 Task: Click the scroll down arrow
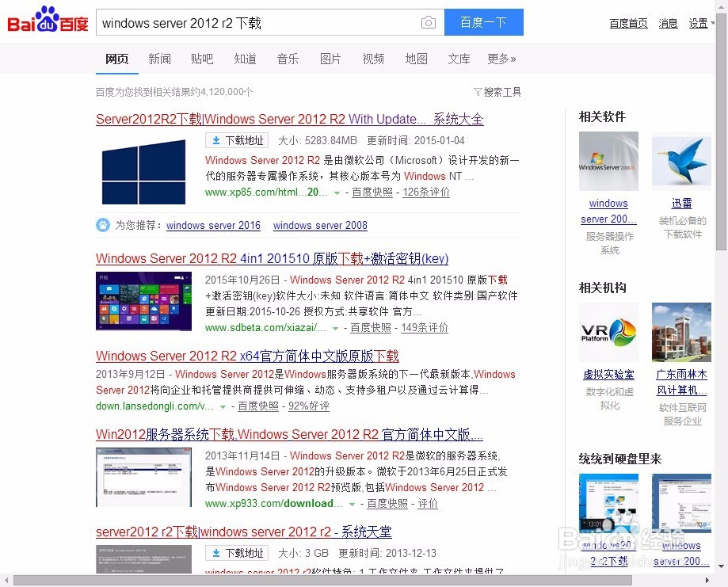coord(721,566)
